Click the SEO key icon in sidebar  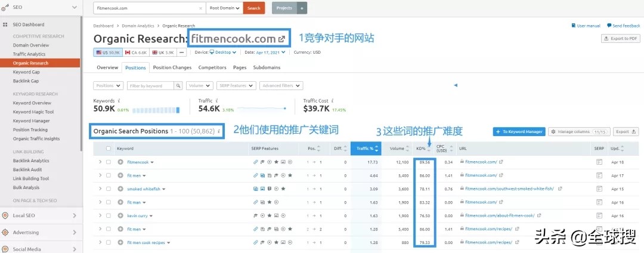tap(5, 7)
